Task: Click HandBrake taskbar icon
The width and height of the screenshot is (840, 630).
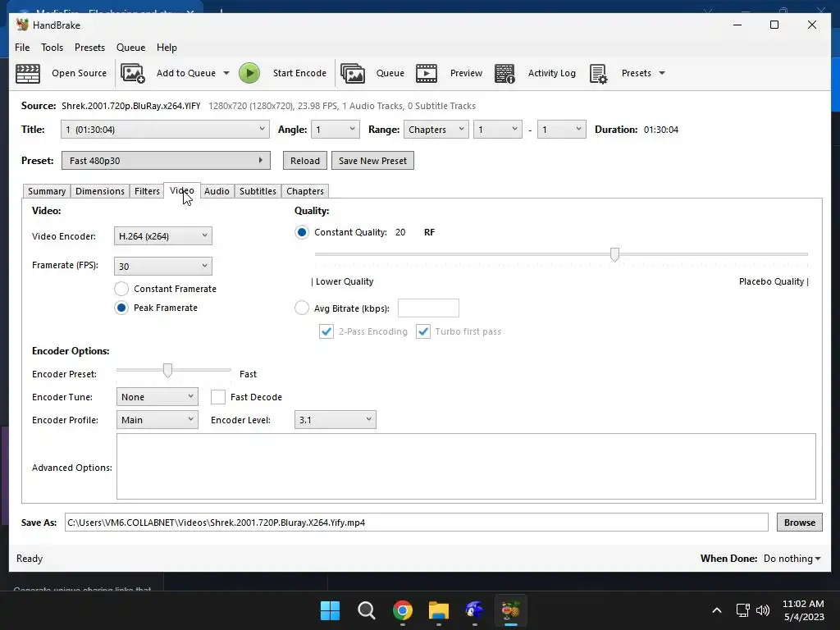Action: (x=510, y=610)
